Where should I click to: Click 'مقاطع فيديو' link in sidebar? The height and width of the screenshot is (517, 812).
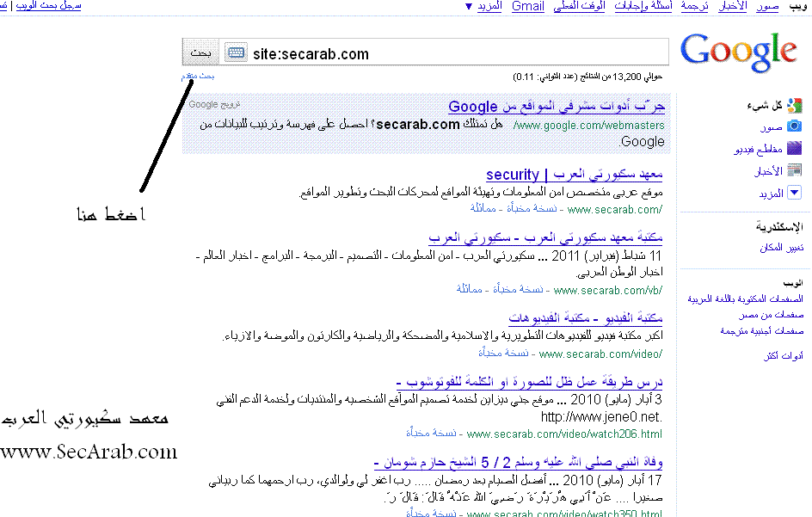click(x=758, y=149)
